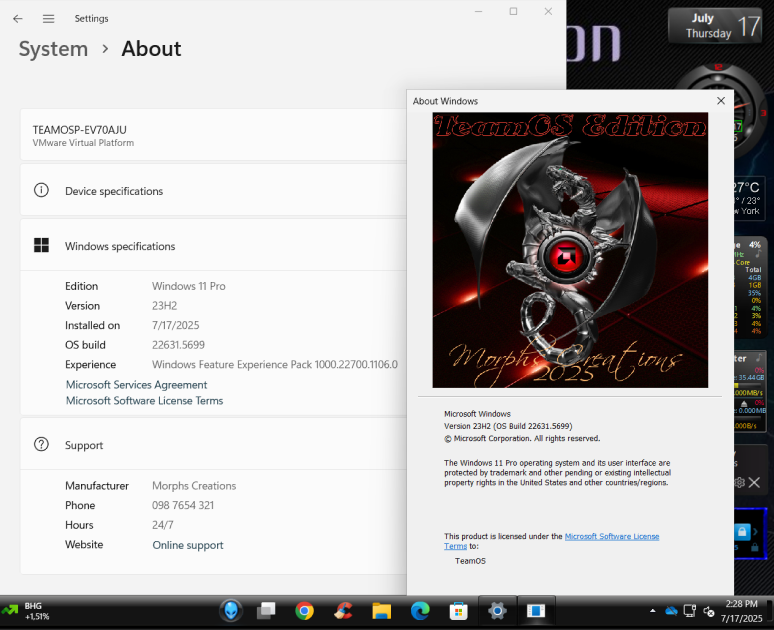Switch to the About Windows taskbar app
Screen dimensions: 774x630
(x=536, y=611)
